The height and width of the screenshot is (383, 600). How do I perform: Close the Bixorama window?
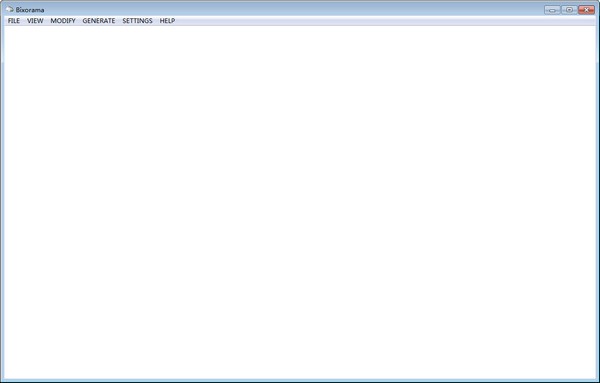(x=586, y=10)
